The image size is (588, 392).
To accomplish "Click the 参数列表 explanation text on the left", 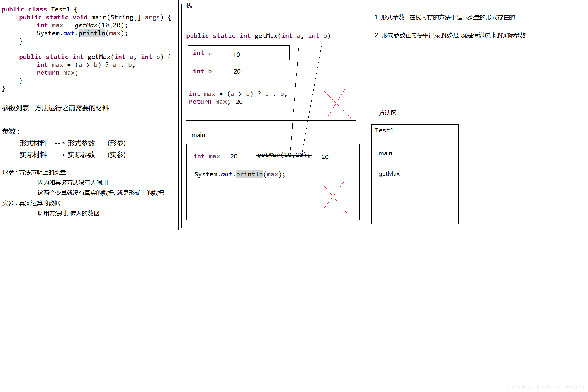I will point(55,108).
